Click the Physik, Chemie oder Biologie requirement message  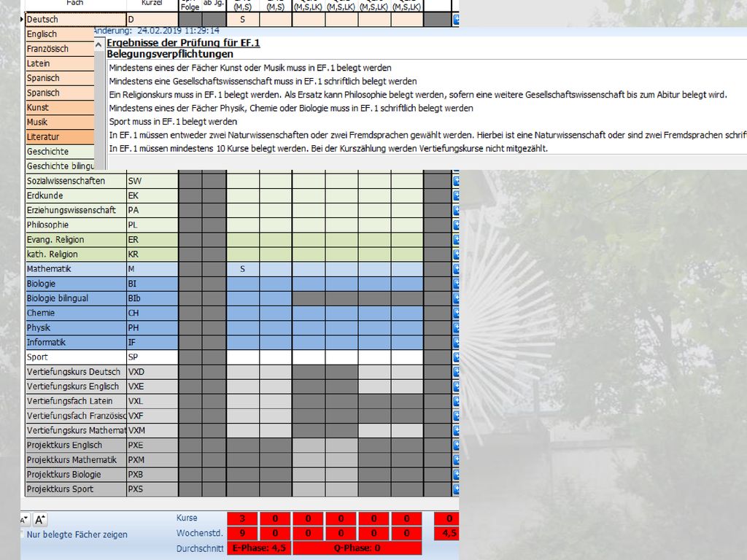[x=291, y=108]
